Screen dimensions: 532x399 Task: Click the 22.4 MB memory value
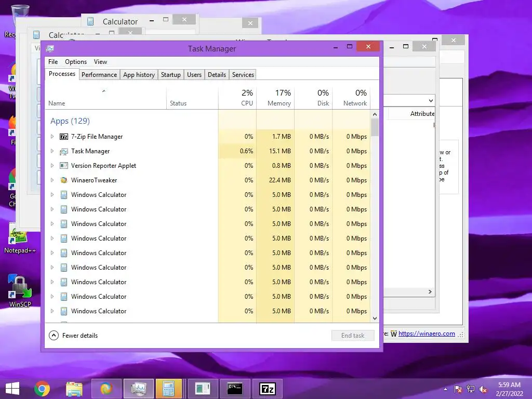point(280,180)
